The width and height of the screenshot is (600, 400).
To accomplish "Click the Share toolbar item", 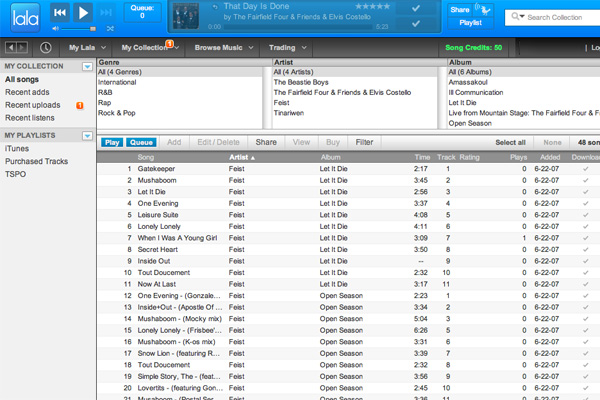I will (x=266, y=142).
